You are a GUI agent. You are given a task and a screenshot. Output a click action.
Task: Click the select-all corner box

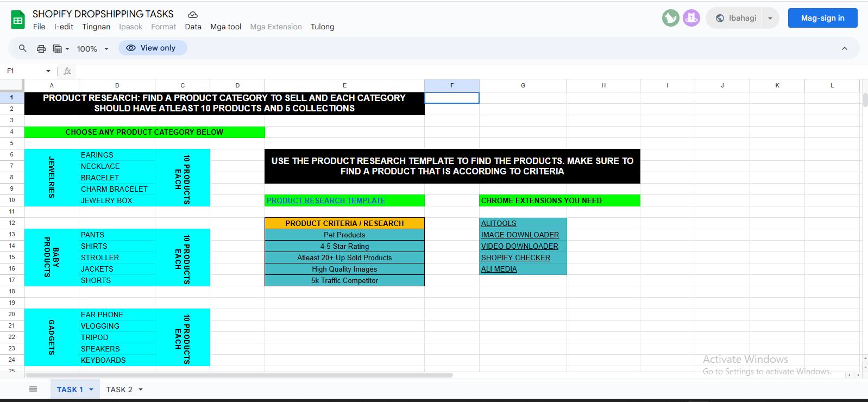(11, 85)
